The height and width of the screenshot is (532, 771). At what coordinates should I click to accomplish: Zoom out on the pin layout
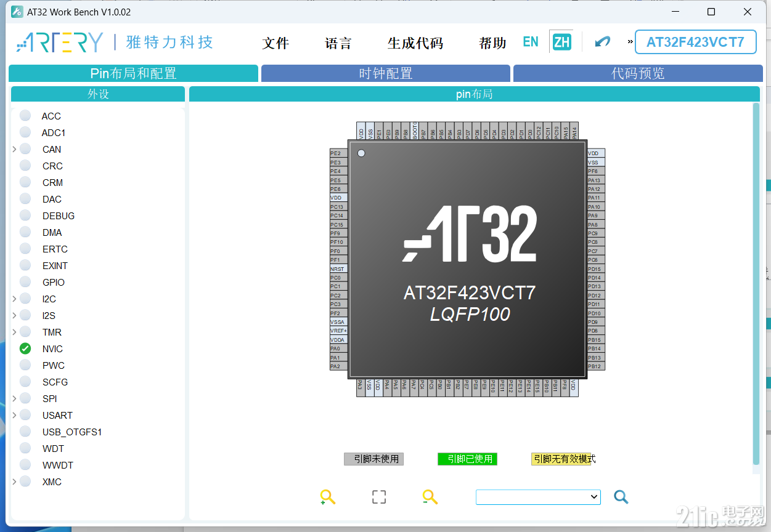[430, 497]
